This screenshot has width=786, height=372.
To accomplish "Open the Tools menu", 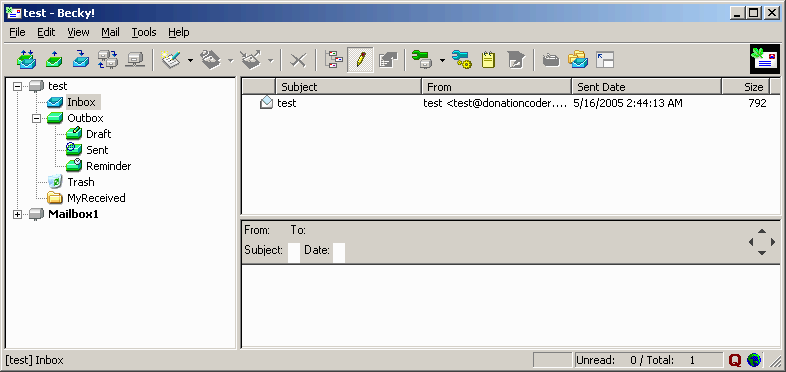I will 144,32.
